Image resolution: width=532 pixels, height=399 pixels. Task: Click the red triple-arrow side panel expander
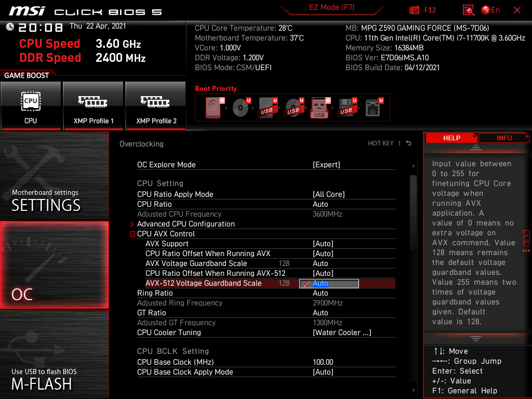click(x=526, y=251)
